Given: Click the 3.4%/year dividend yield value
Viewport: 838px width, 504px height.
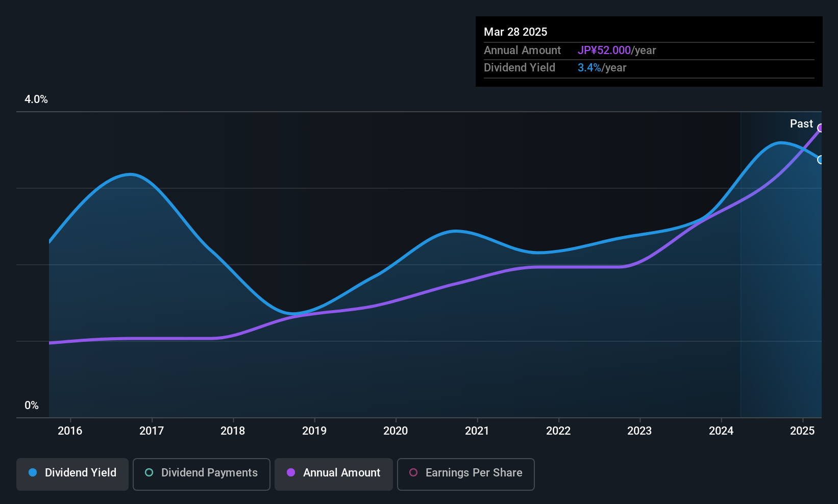Looking at the screenshot, I should (602, 68).
